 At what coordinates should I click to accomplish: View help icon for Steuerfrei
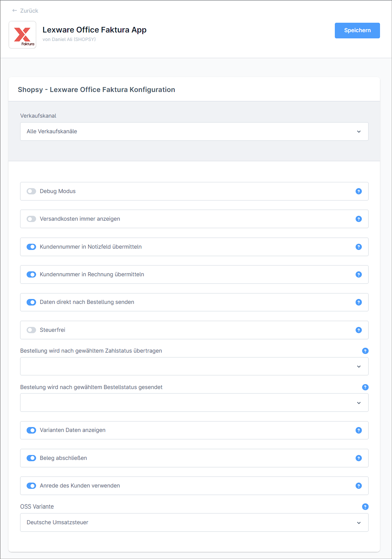coord(359,330)
